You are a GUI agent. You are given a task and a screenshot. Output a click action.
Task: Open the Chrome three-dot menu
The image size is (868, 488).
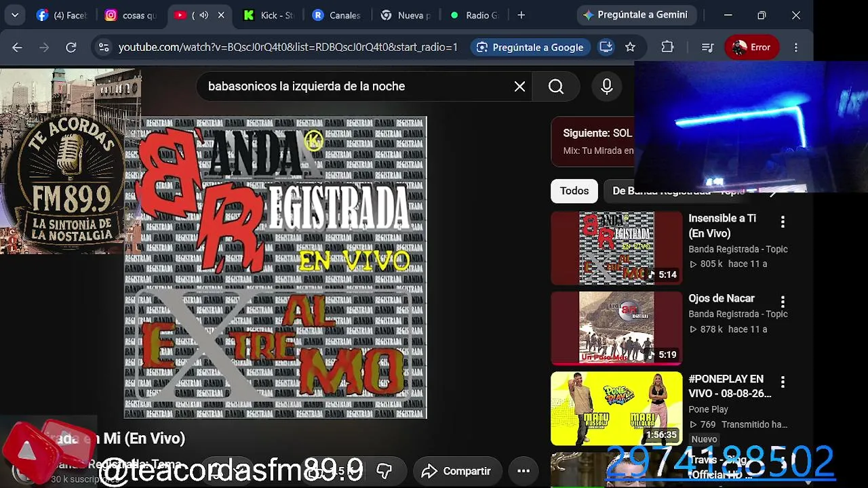click(x=796, y=47)
